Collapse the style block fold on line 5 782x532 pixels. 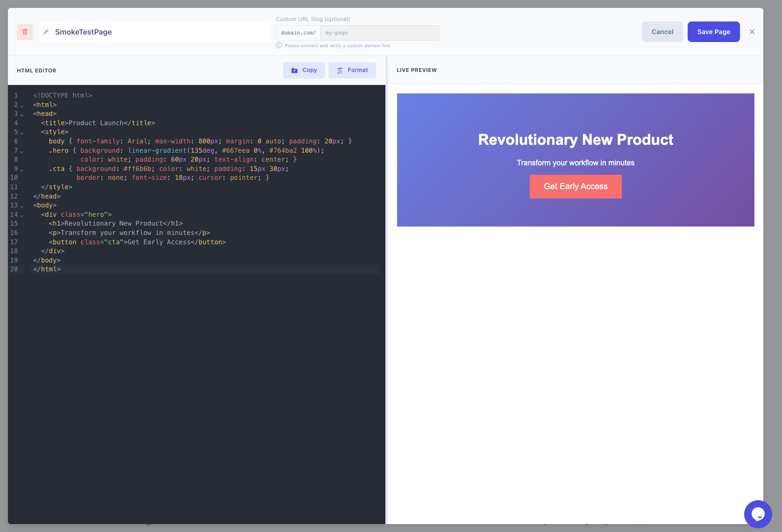pos(22,133)
